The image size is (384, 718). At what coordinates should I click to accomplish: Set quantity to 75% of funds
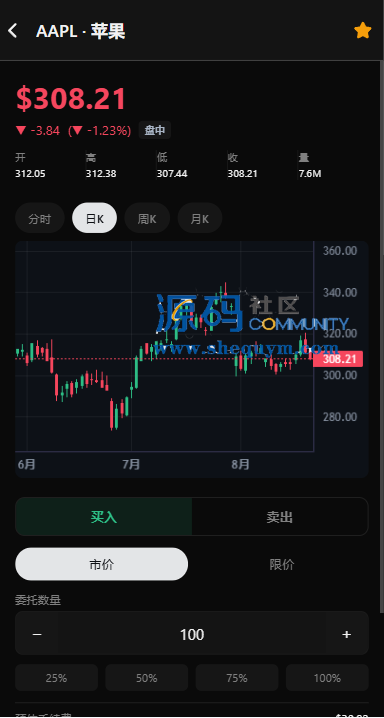point(237,678)
